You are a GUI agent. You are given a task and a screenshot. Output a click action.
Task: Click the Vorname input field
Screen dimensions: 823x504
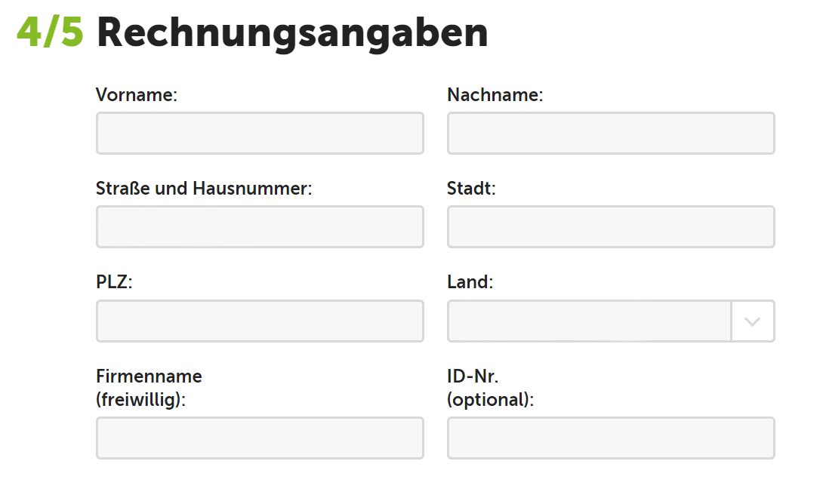[x=260, y=133]
